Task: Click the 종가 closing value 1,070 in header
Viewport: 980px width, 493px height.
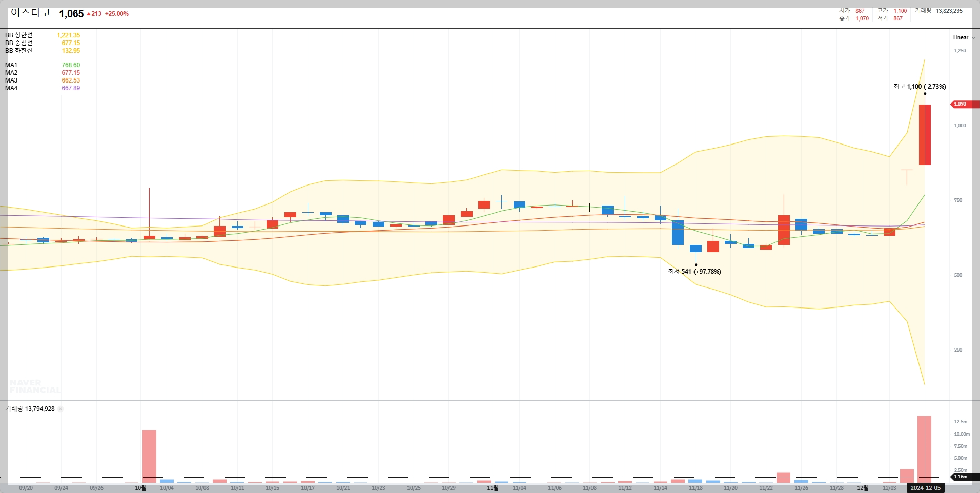Action: tap(862, 18)
